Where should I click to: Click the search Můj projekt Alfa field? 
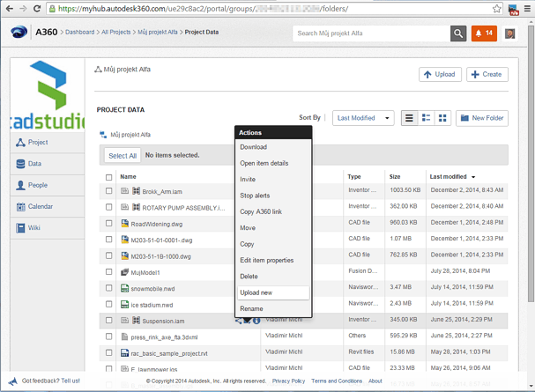[x=371, y=33]
